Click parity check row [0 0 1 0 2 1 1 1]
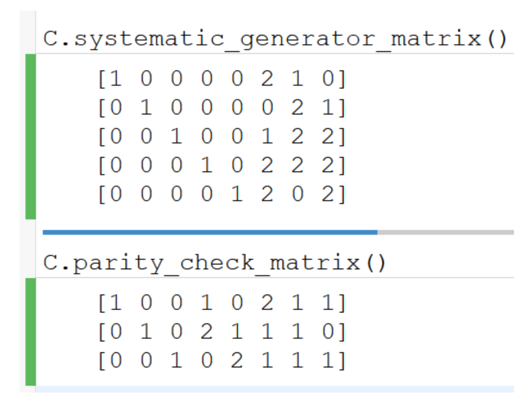 222,360
